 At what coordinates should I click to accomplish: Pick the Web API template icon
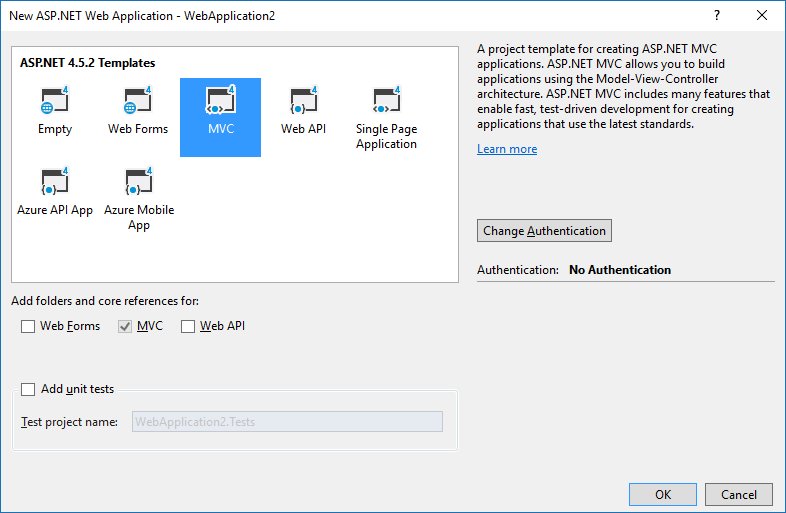point(304,100)
